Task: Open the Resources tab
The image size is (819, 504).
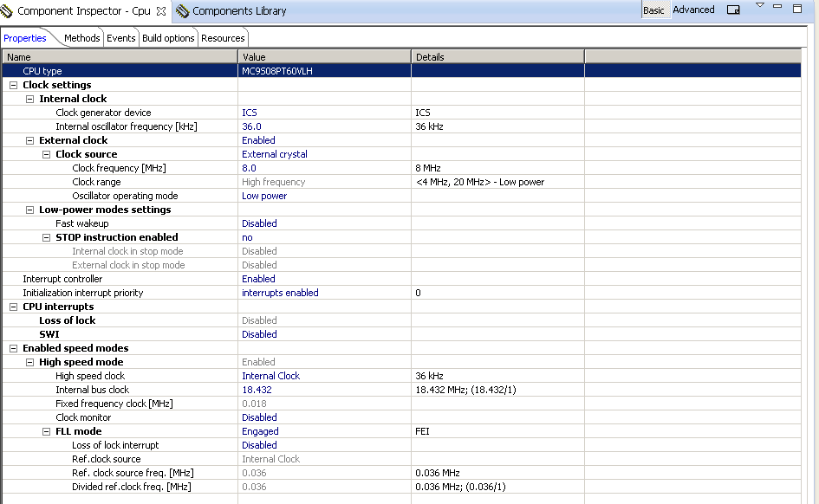Action: coord(223,38)
